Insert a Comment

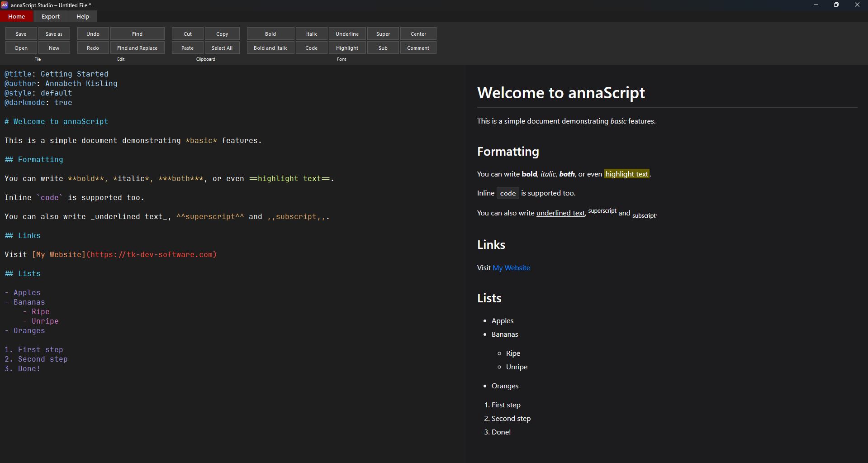click(x=418, y=48)
